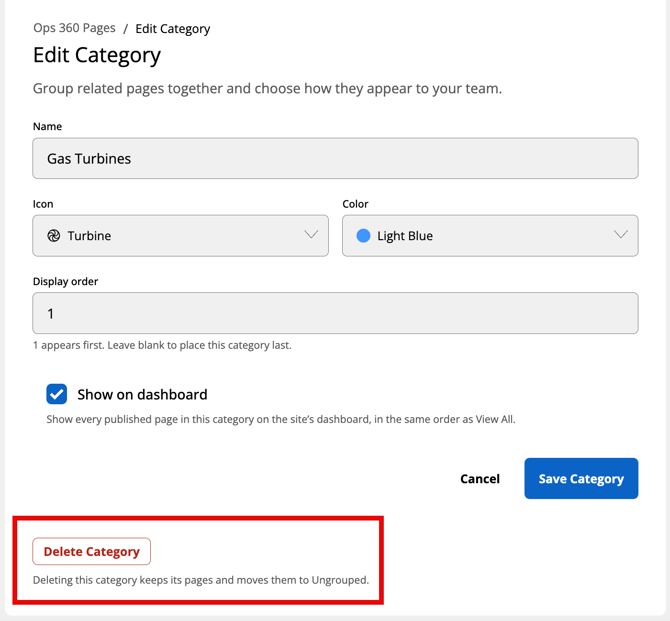
Task: Click the Group related pages description text
Action: (267, 88)
